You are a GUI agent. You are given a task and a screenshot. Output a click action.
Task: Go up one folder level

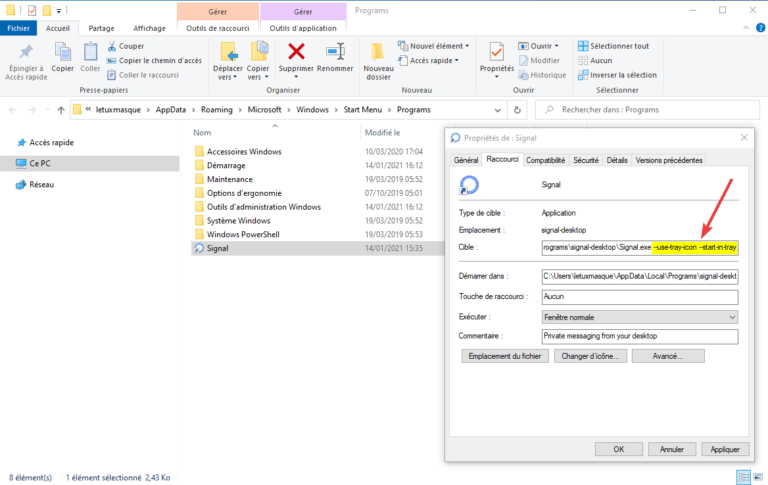coord(61,110)
